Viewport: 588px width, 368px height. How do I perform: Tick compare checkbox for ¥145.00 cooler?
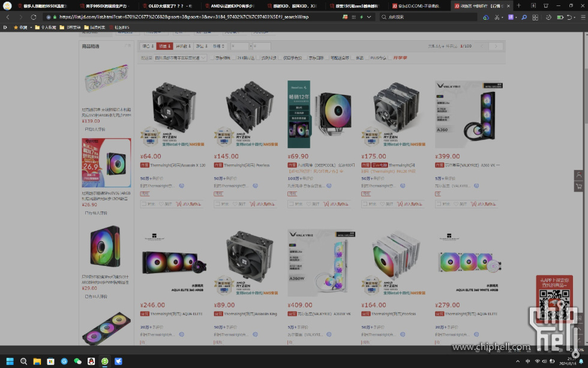click(217, 204)
